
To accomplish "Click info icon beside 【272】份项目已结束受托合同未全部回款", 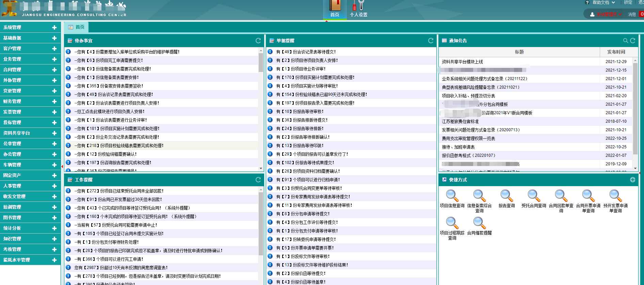I will pyautogui.click(x=68, y=191).
